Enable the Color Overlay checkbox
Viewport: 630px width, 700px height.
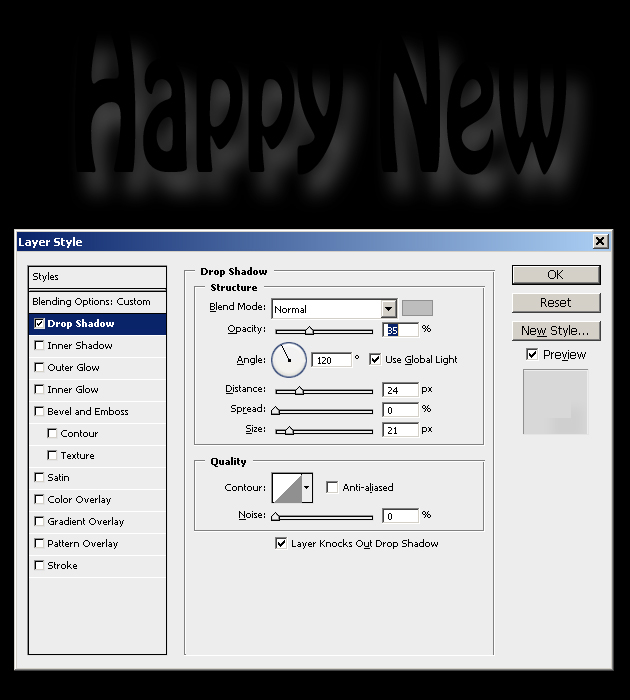click(x=39, y=499)
